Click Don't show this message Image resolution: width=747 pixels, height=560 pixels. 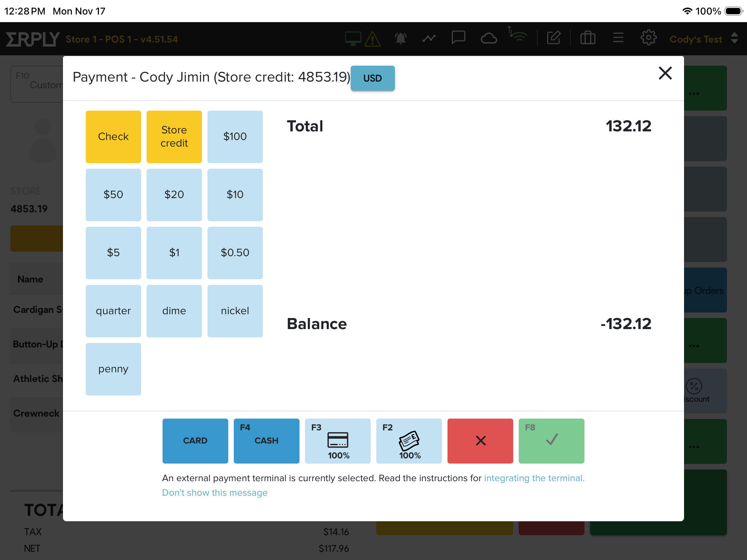215,493
